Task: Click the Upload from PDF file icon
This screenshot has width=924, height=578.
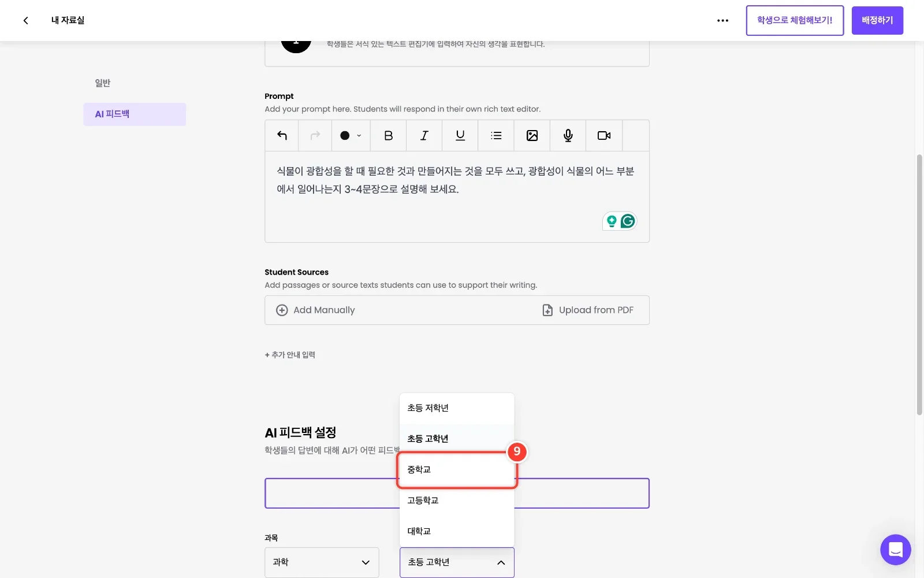Action: (x=547, y=310)
